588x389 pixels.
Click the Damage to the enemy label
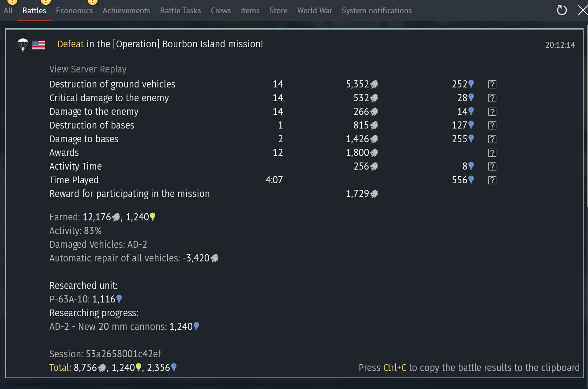pos(94,112)
